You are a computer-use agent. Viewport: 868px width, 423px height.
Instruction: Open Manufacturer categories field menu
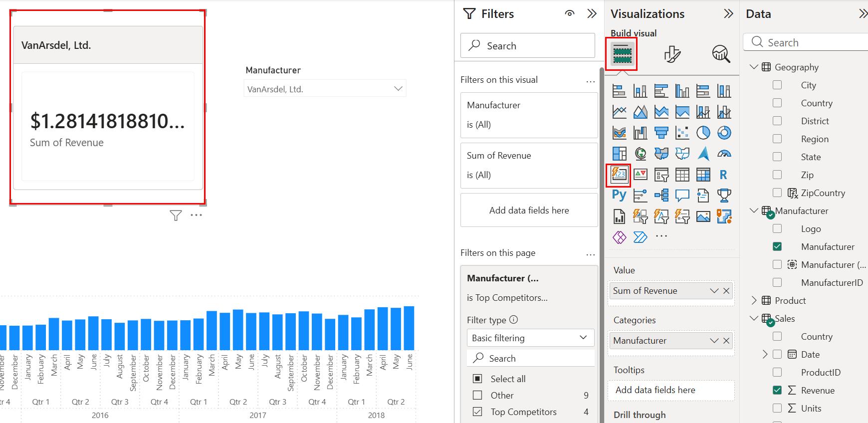[x=714, y=341]
